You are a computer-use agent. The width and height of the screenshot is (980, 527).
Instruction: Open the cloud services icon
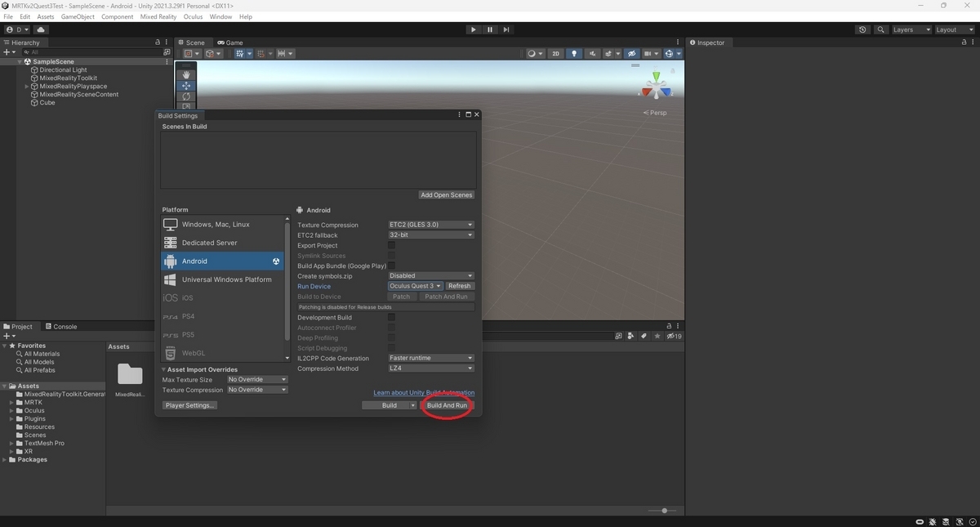point(41,29)
